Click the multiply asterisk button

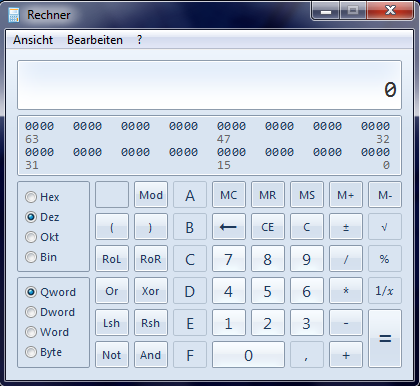click(346, 291)
